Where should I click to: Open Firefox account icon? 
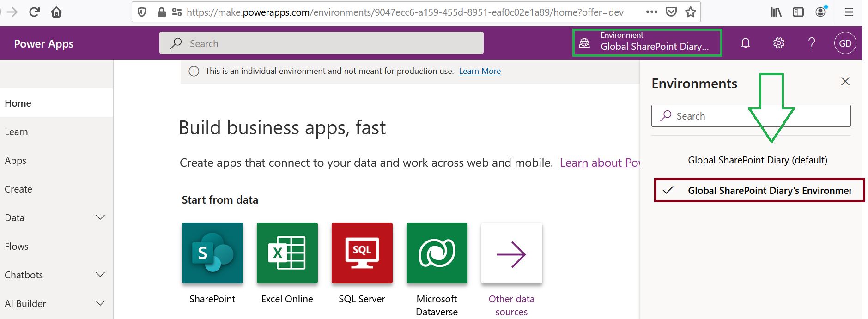pos(821,12)
